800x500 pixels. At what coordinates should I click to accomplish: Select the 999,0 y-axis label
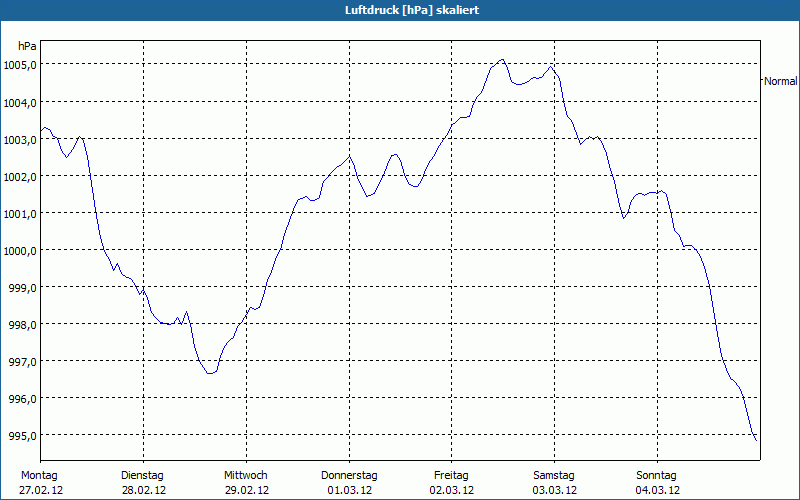(22, 288)
